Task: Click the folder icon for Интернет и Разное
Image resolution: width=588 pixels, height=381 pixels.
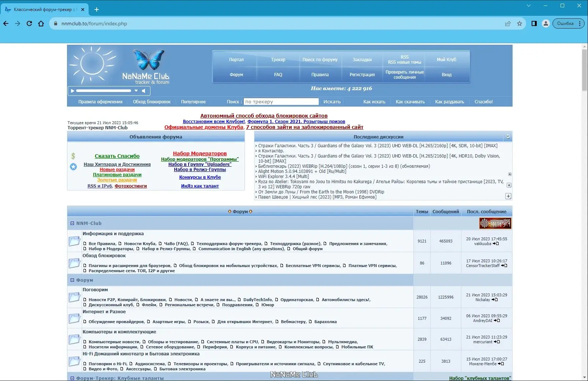Action: click(x=74, y=318)
